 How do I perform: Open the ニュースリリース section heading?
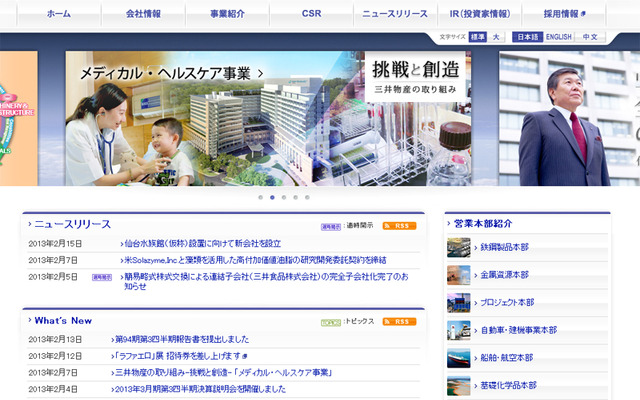point(72,224)
